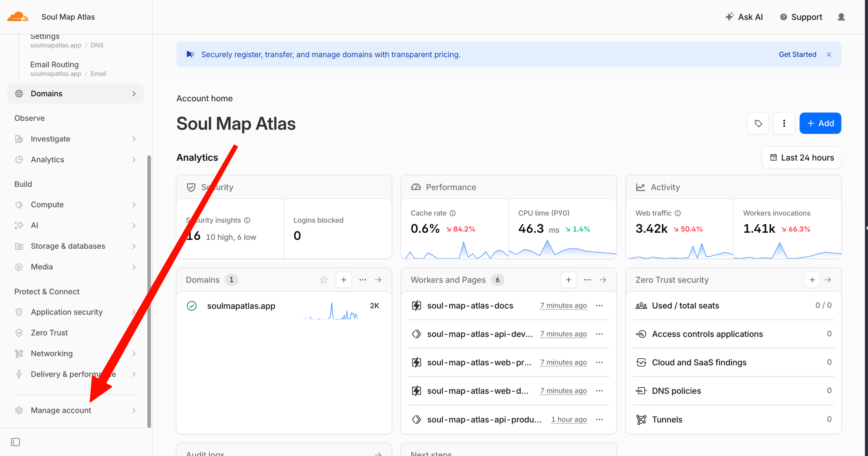This screenshot has height=456, width=868.
Task: Open Delivery & performance in sidebar
Action: point(76,374)
